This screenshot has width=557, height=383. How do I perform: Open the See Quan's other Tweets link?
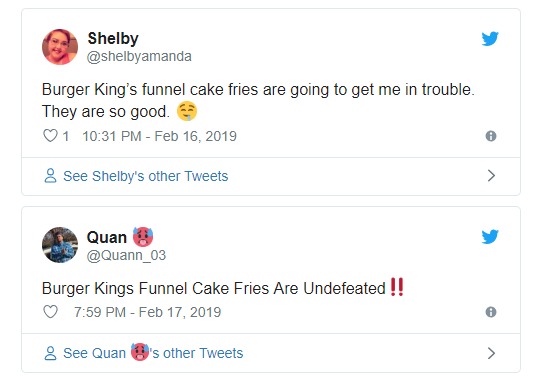coord(153,353)
